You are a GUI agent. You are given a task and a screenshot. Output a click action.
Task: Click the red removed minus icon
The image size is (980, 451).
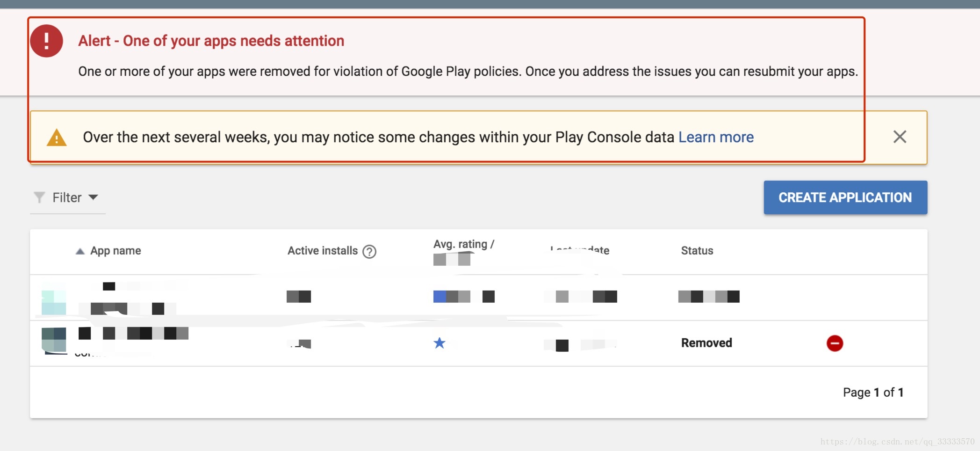point(835,343)
